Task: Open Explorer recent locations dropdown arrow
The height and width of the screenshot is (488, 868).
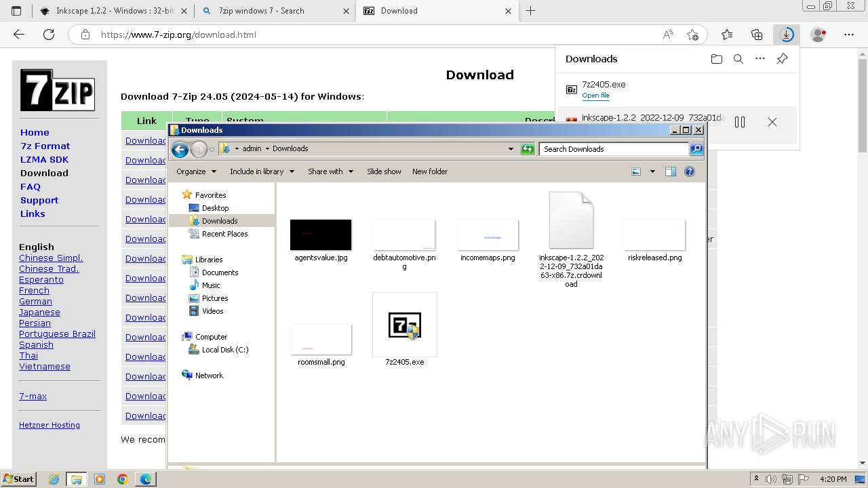Action: tap(212, 149)
